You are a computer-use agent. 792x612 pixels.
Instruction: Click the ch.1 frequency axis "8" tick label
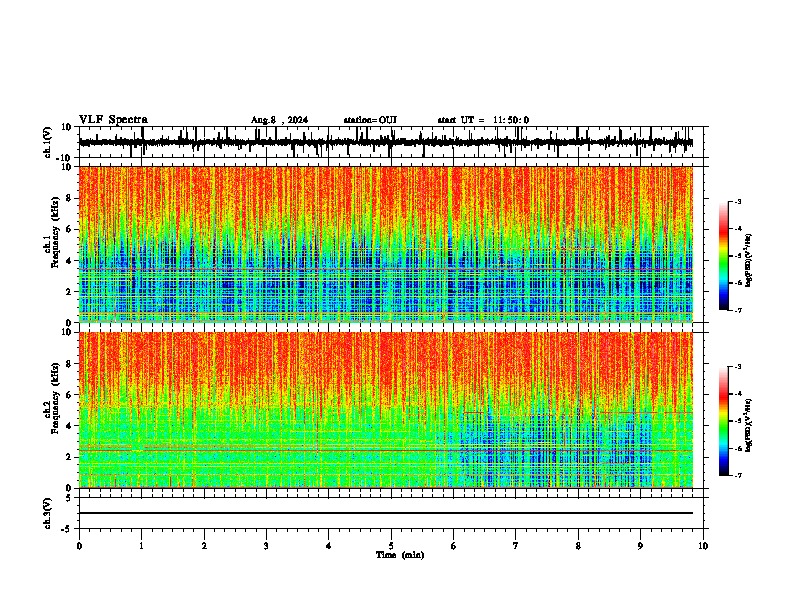click(69, 198)
